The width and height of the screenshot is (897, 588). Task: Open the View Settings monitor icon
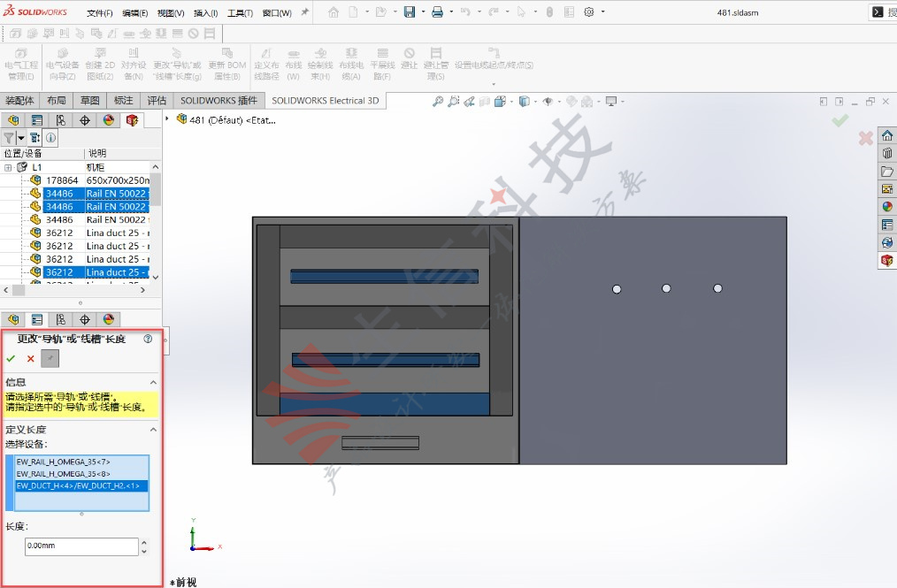[611, 101]
